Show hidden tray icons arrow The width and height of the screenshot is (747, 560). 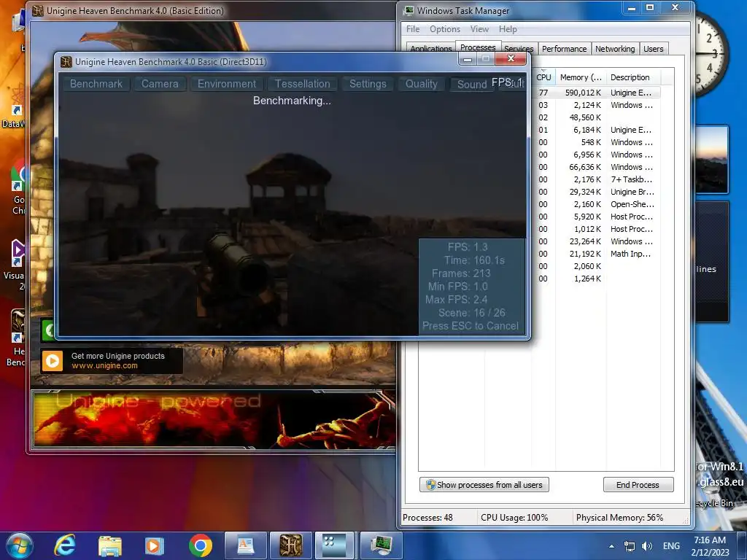[x=611, y=546]
